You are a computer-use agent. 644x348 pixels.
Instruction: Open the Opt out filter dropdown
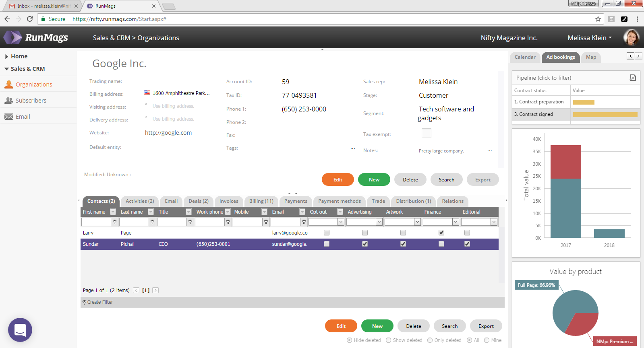coord(341,222)
